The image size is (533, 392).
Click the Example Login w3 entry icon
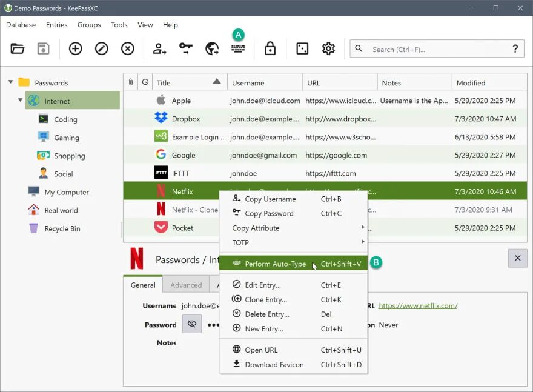[161, 136]
